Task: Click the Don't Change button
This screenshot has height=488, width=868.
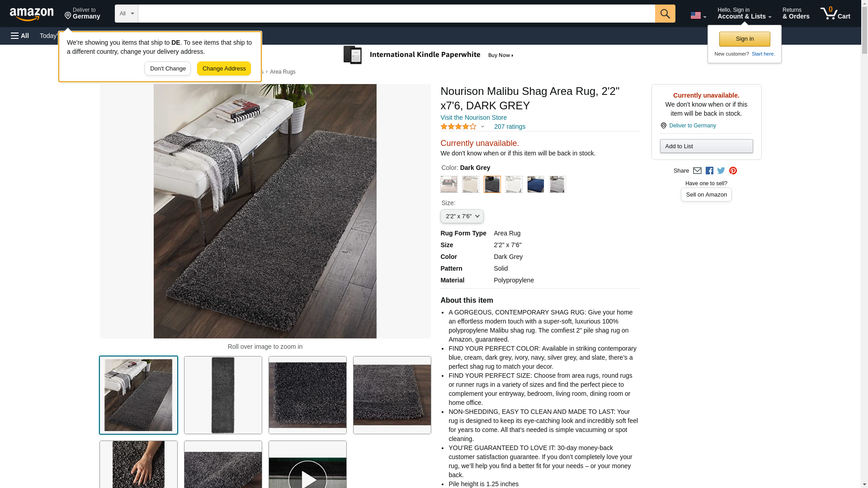Action: 168,69
